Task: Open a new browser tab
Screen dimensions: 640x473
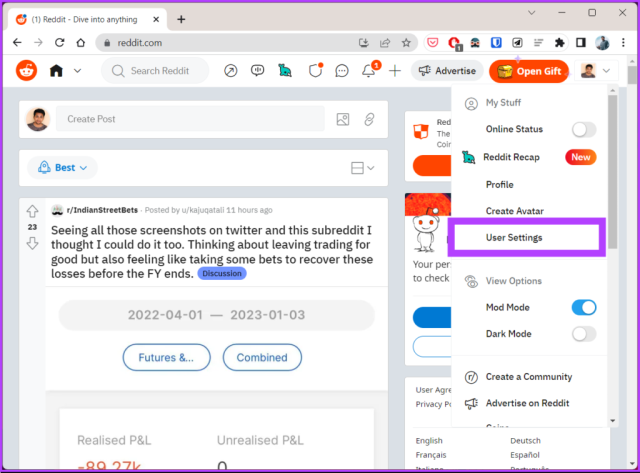Action: point(181,19)
